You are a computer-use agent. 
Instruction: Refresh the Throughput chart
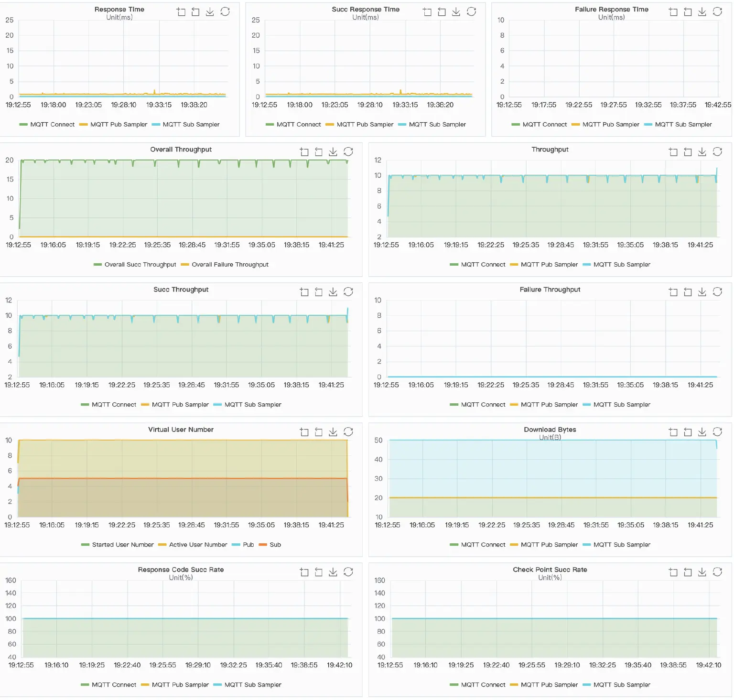pos(717,151)
